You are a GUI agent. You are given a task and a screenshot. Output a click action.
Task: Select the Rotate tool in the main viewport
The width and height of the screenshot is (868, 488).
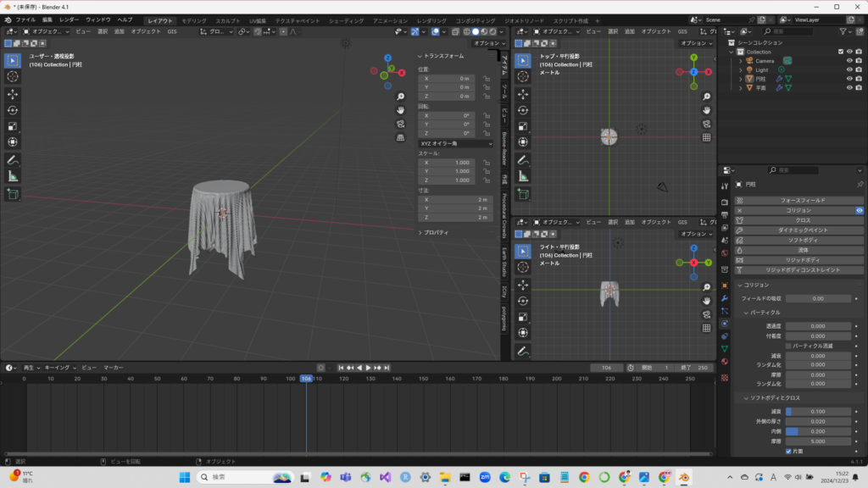13,110
